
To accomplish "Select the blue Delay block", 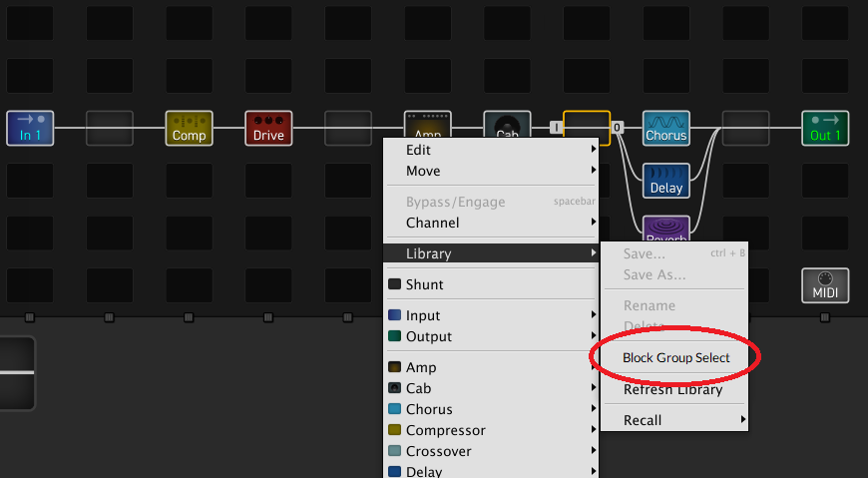I will (665, 181).
